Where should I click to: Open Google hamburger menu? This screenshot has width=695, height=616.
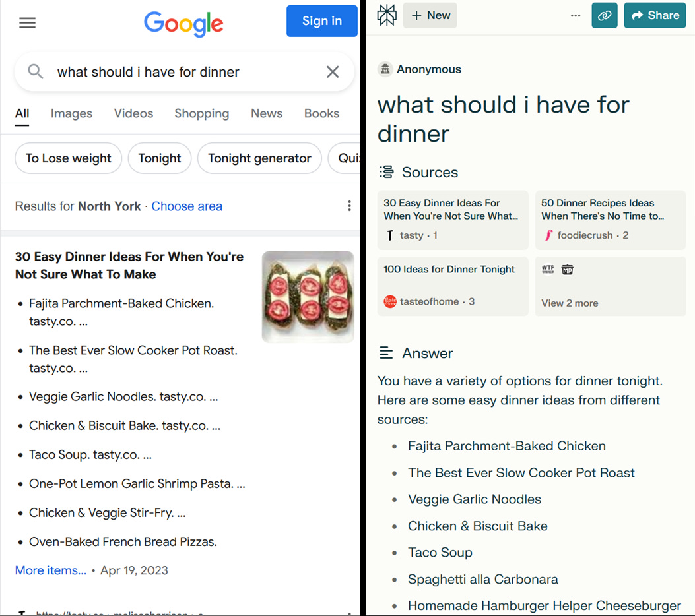27,22
